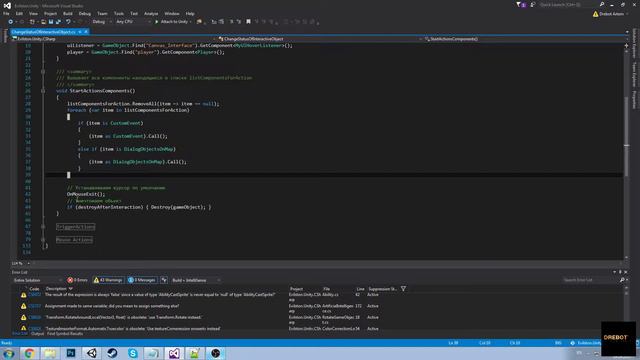This screenshot has width=640, height=360.
Task: Open the Analyze menu
Action: (x=151, y=13)
